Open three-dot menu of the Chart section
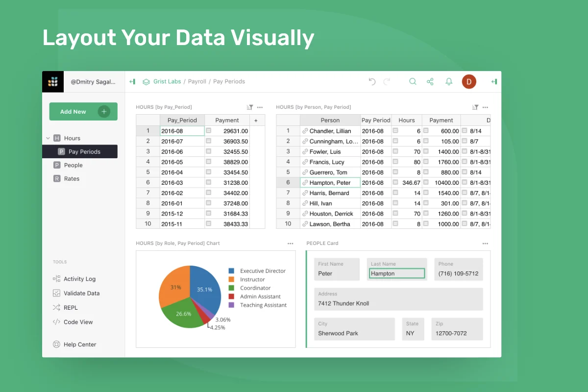This screenshot has width=588, height=392. 291,244
